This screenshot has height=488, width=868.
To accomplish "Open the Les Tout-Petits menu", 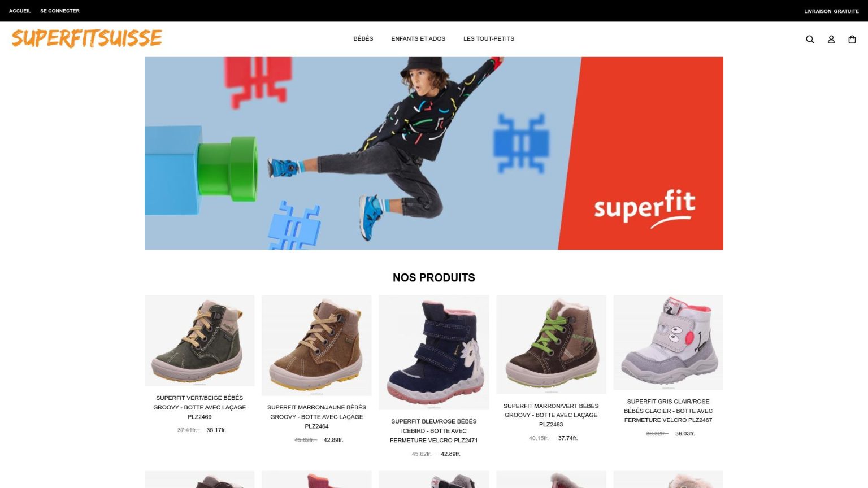I will coord(489,38).
